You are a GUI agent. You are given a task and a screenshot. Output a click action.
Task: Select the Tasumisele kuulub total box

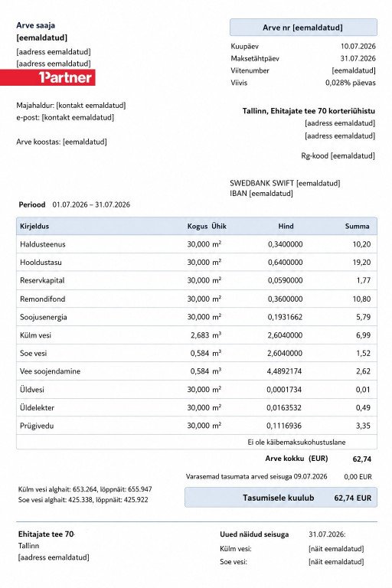280,498
